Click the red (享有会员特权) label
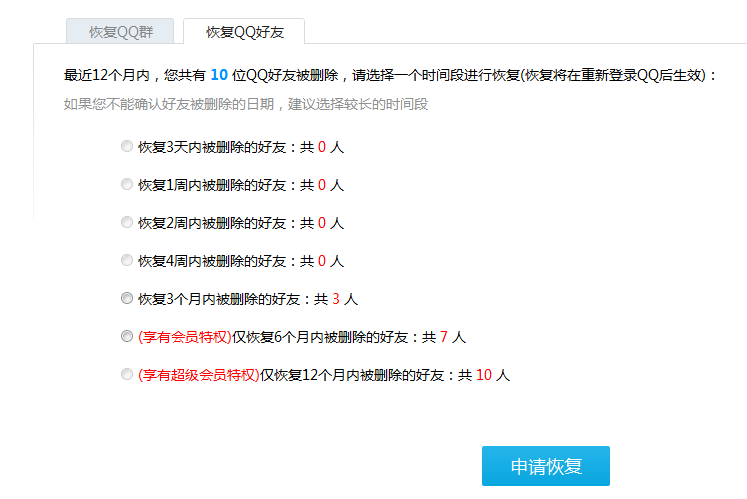 (185, 337)
